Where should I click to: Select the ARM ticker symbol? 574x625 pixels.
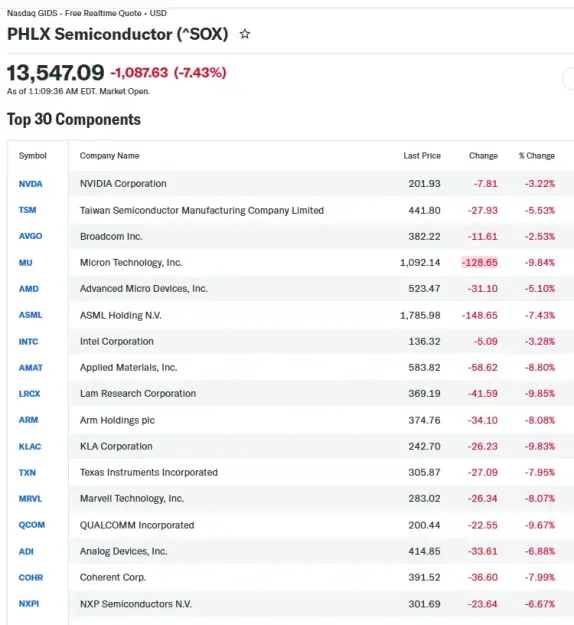point(28,420)
